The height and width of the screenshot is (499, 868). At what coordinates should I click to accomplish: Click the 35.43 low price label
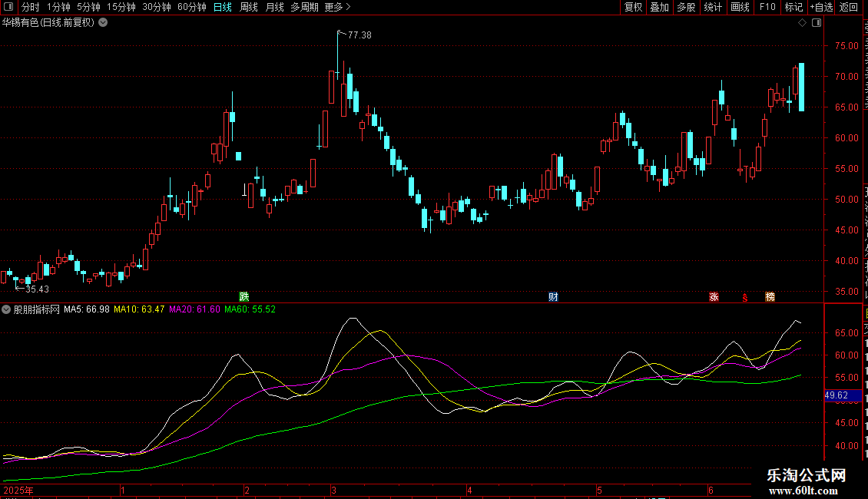pos(37,289)
